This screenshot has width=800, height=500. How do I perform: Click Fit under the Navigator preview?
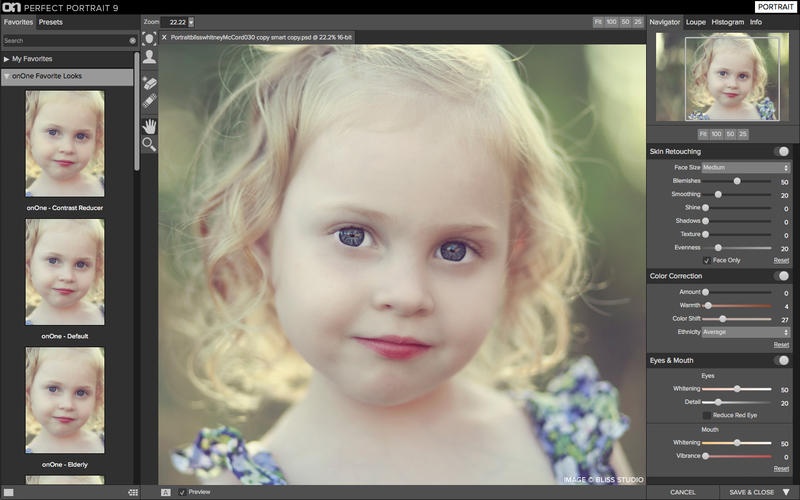[703, 134]
